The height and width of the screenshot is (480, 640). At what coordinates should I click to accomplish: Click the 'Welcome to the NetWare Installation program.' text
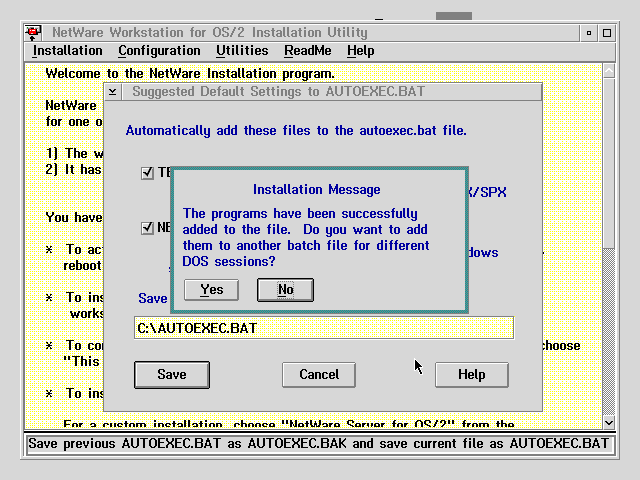point(190,74)
